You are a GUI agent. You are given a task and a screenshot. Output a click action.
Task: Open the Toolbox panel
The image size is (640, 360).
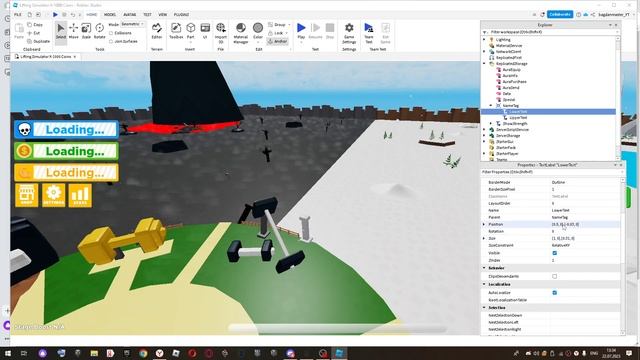coord(176,31)
